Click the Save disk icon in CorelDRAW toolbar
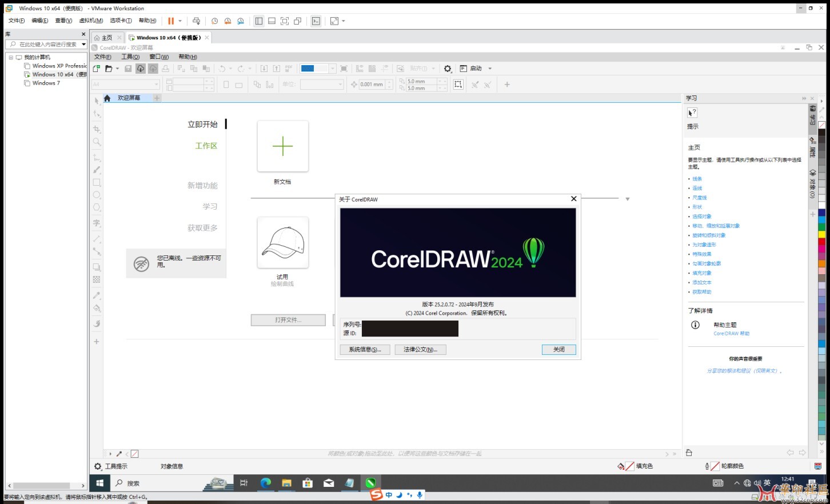 click(128, 69)
